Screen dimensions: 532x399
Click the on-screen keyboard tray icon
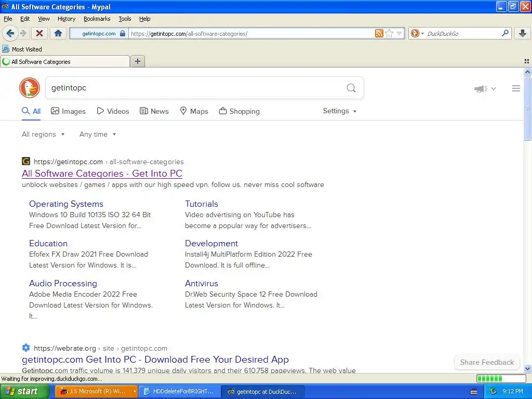(x=474, y=392)
